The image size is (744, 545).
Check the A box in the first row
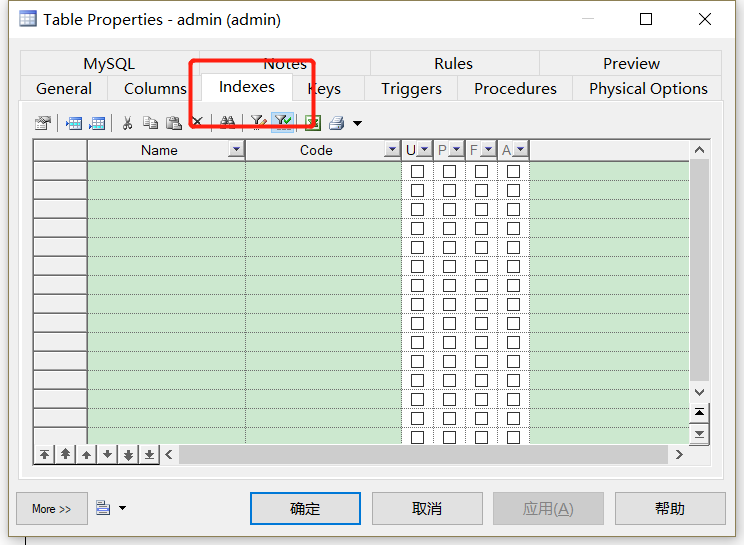click(x=513, y=171)
